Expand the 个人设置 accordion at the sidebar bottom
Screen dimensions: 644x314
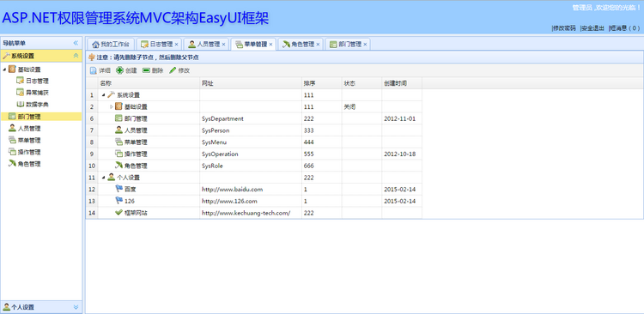[x=76, y=306]
